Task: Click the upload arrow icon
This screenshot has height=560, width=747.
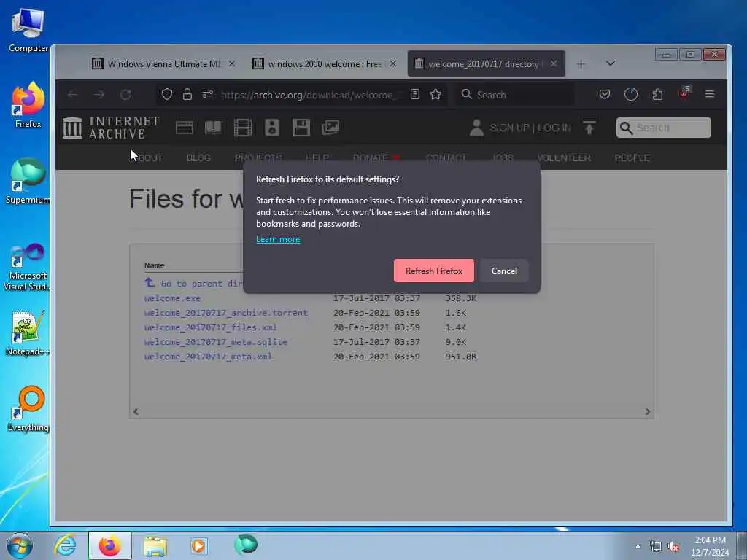Action: (589, 128)
